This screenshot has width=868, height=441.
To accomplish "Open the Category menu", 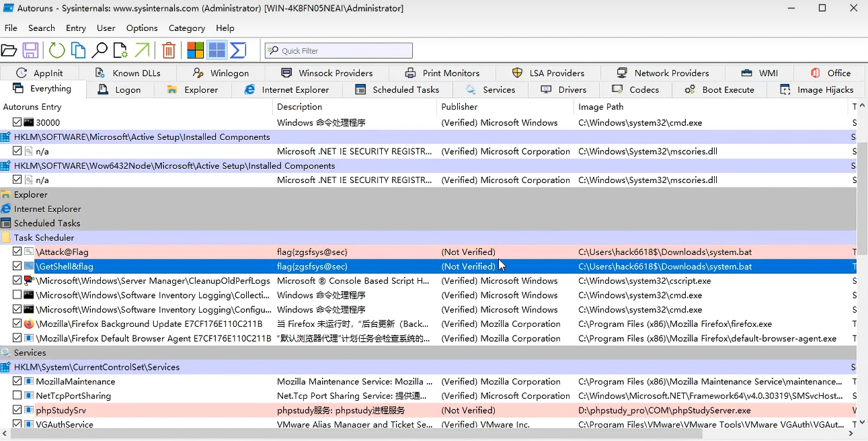I will click(187, 28).
